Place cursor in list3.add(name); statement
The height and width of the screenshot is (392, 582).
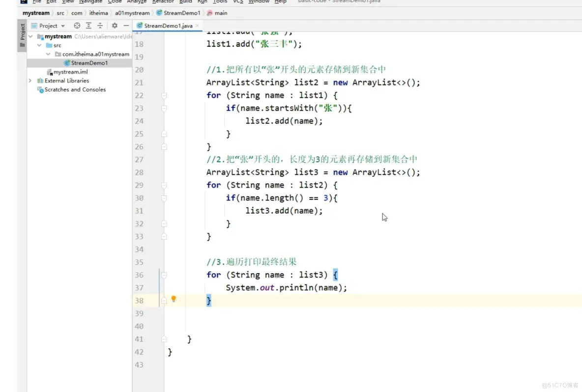(284, 211)
